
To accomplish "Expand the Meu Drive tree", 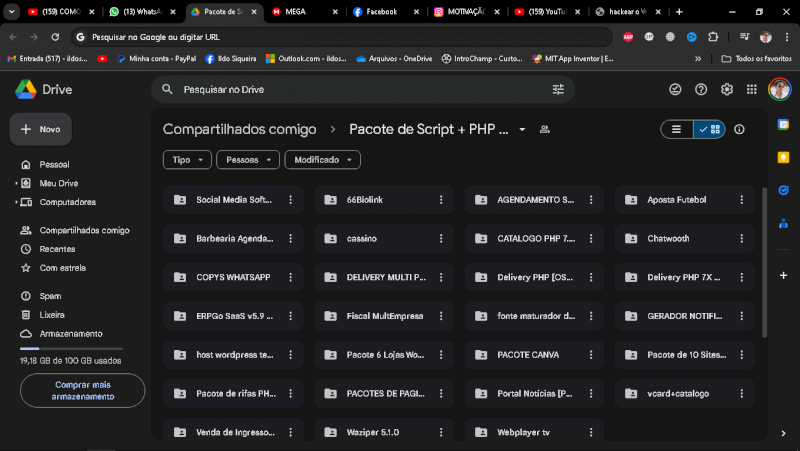I will click(17, 184).
